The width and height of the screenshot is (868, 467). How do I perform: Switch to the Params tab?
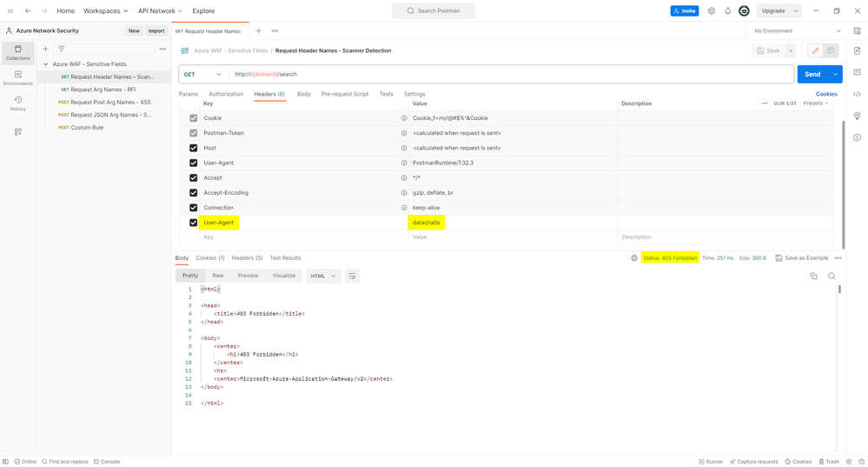tap(189, 94)
